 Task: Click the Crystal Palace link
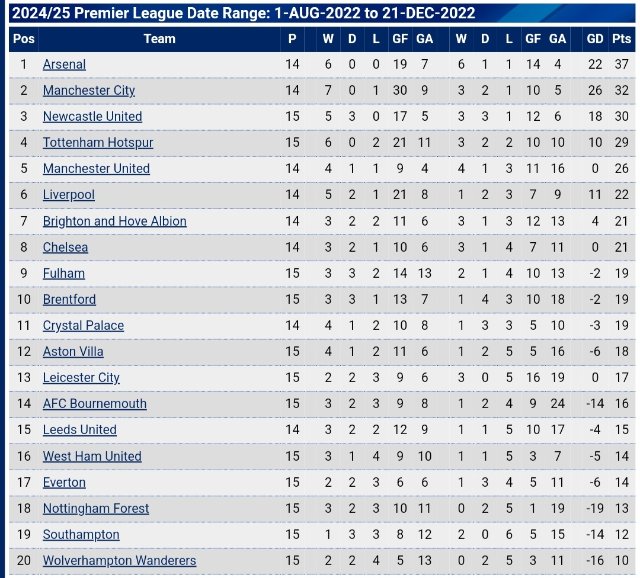[x=83, y=326]
